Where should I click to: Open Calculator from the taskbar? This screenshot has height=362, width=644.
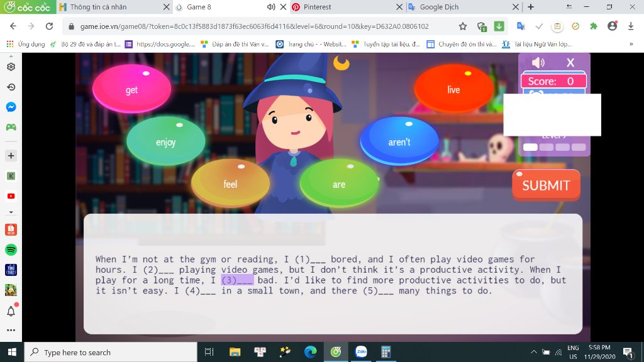point(386,352)
